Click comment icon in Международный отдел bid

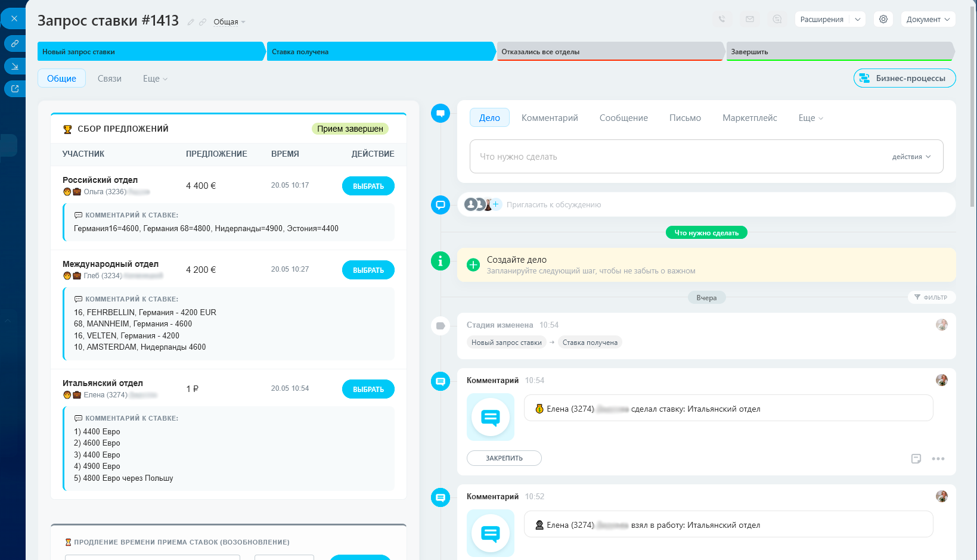pyautogui.click(x=78, y=299)
